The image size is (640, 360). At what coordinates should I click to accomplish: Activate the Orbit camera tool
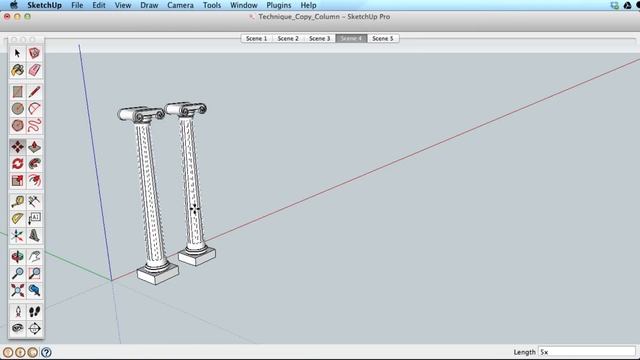click(x=17, y=257)
